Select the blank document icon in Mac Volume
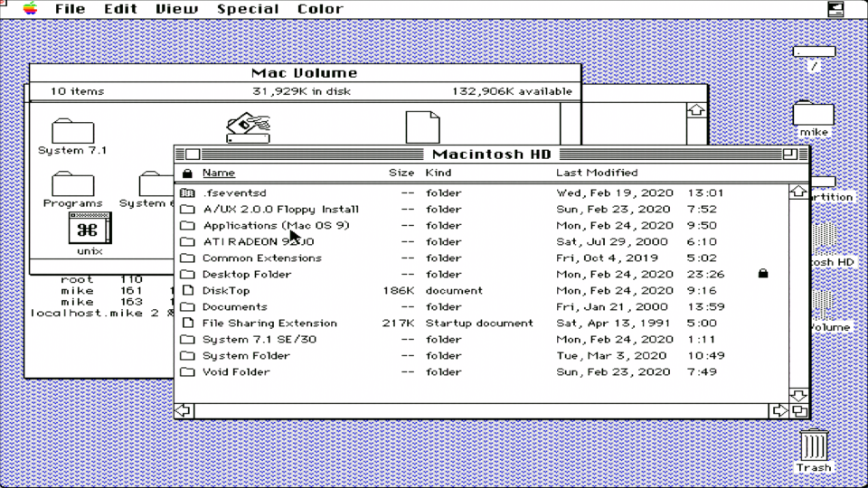The width and height of the screenshot is (868, 488). [422, 127]
